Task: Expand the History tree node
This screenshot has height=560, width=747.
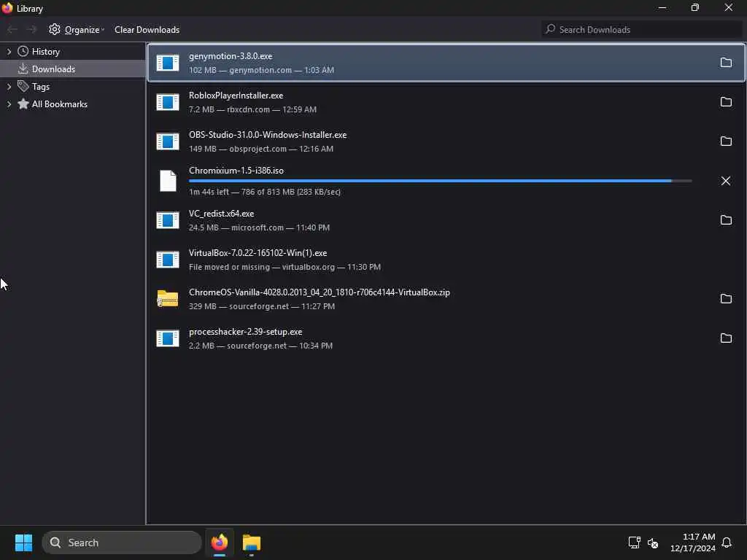Action: pyautogui.click(x=9, y=52)
